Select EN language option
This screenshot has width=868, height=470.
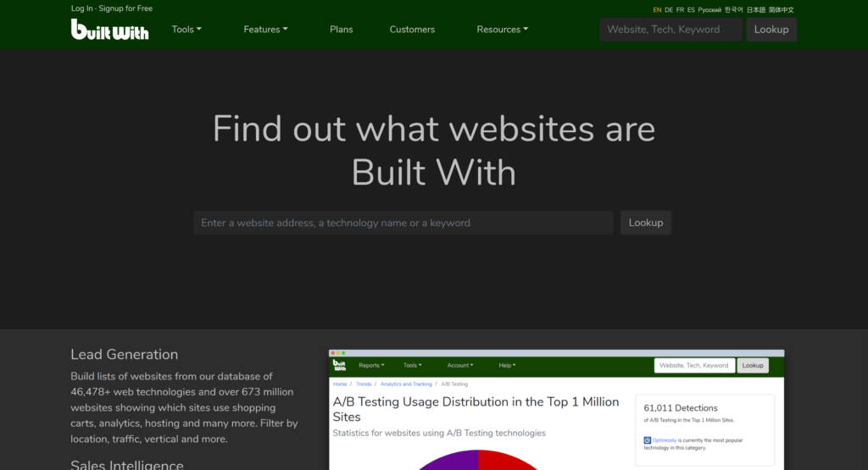click(657, 10)
